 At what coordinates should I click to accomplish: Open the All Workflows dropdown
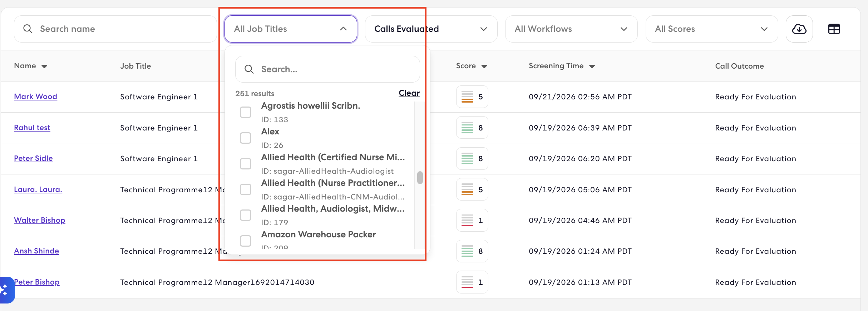pyautogui.click(x=571, y=29)
